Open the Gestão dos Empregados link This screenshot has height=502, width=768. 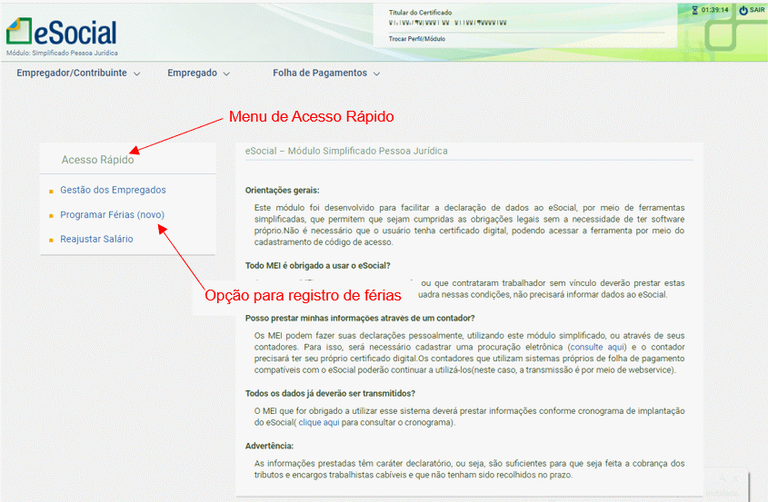coord(113,190)
